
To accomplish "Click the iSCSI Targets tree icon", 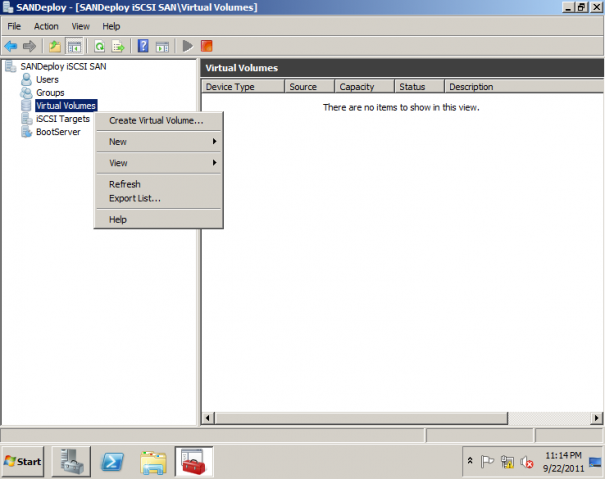I will click(26, 119).
